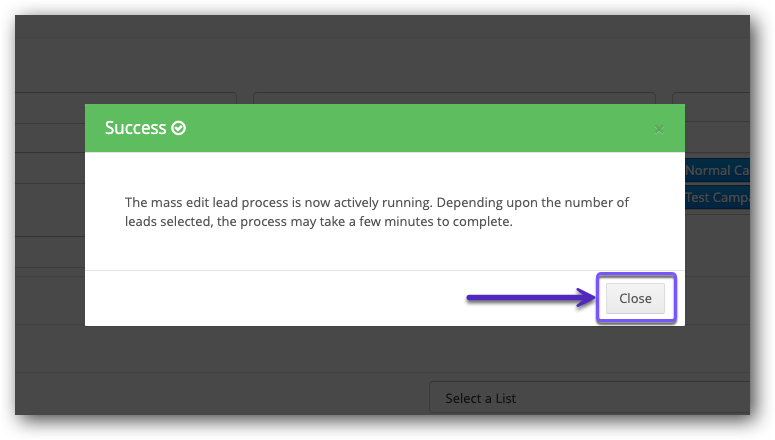775x440 pixels.
Task: Dismiss the dialog with the header X icon
Action: click(x=658, y=129)
